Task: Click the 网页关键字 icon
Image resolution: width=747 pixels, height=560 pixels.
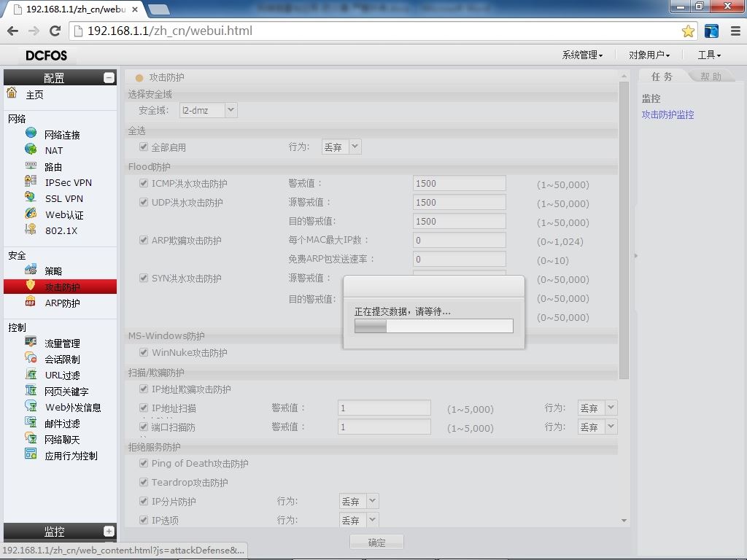Action: tap(31, 390)
